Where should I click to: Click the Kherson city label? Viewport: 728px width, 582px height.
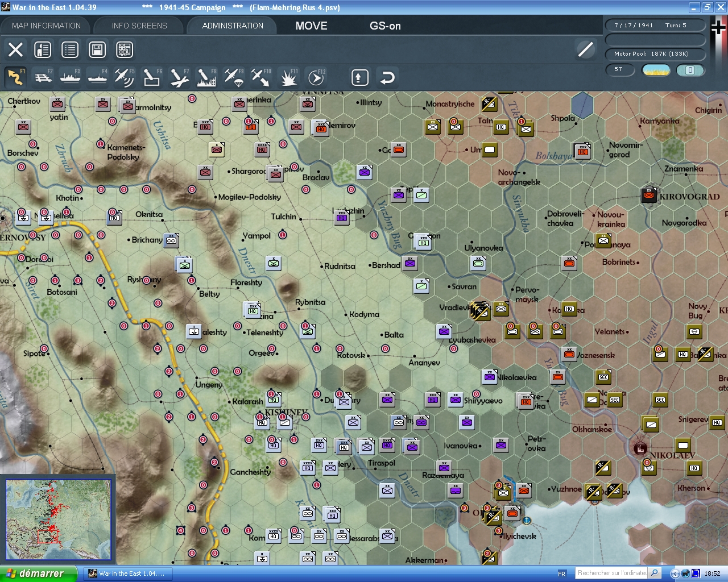(691, 488)
